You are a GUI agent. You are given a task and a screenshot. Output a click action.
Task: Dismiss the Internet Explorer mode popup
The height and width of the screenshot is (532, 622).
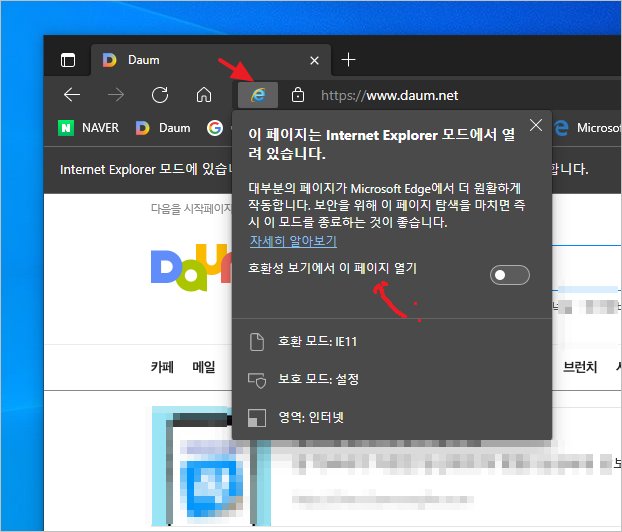[x=535, y=126]
